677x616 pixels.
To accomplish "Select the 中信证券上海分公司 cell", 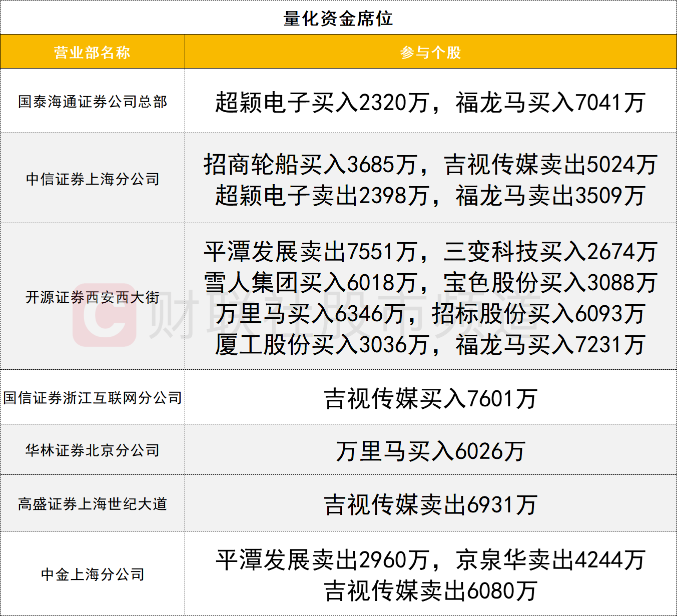I will [93, 179].
